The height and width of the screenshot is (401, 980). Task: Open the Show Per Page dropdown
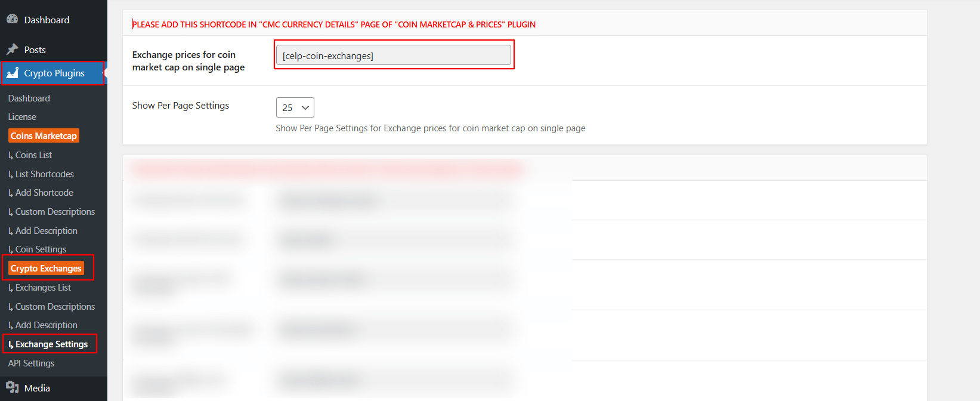pyautogui.click(x=295, y=107)
